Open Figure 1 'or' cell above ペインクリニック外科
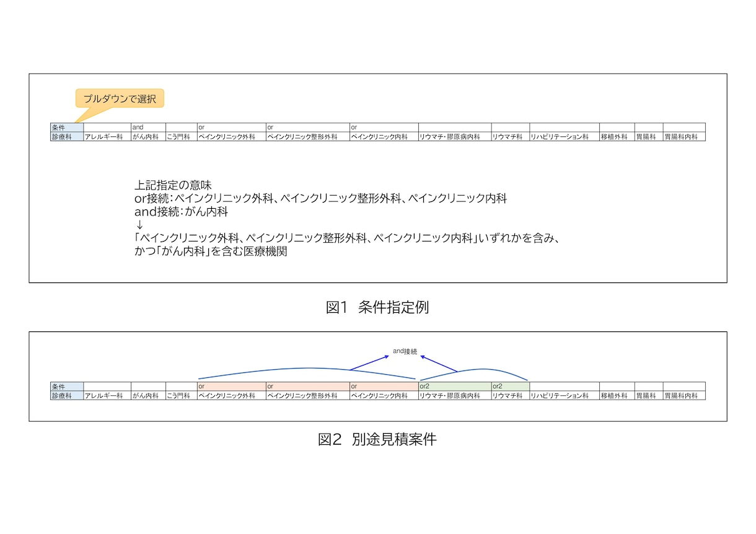 pos(231,128)
